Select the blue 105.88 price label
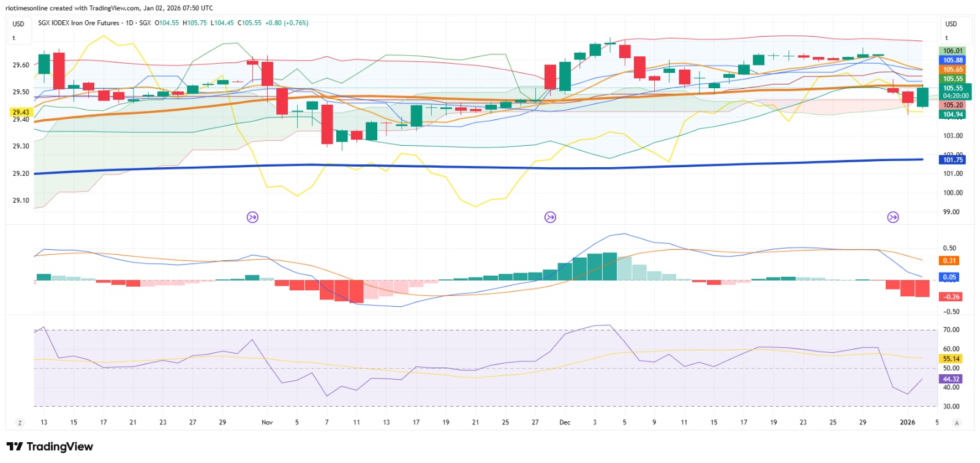 click(952, 60)
